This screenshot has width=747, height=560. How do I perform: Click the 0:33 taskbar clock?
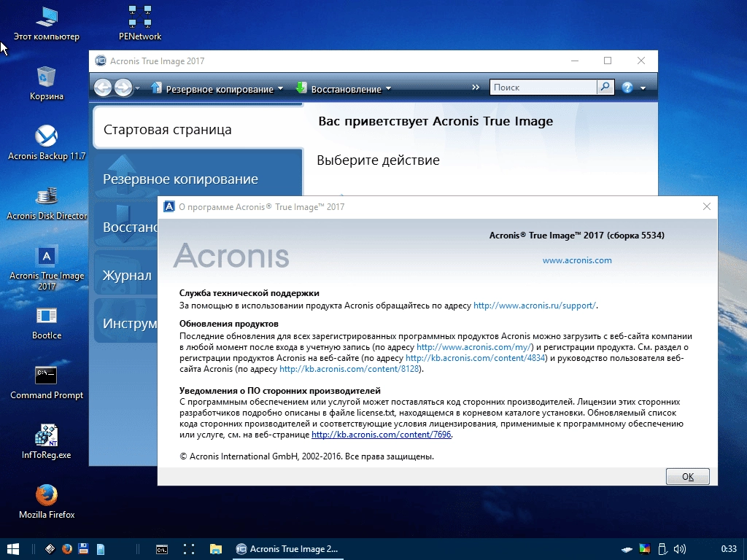point(729,549)
